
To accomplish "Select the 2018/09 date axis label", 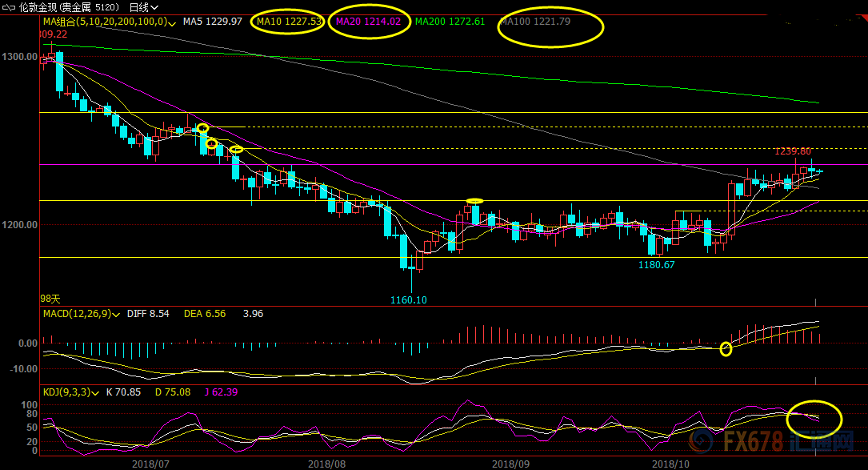I will (510, 463).
